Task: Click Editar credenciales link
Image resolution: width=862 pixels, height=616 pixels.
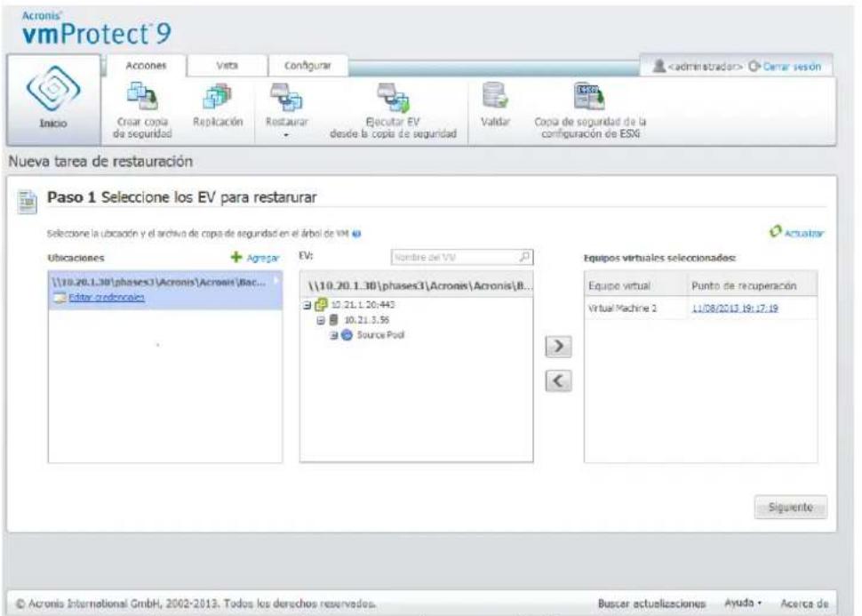Action: coord(107,298)
